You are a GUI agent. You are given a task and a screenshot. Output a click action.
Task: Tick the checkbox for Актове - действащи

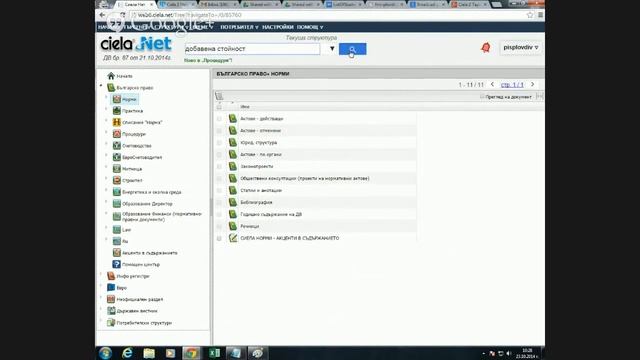point(219,119)
